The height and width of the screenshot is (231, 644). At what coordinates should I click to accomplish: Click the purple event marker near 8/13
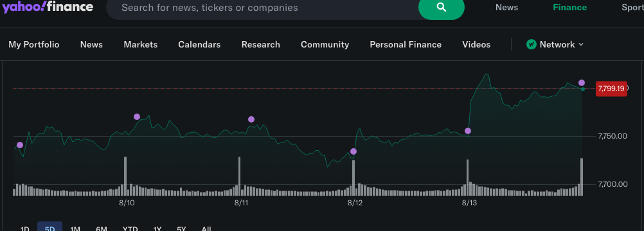coord(468,131)
